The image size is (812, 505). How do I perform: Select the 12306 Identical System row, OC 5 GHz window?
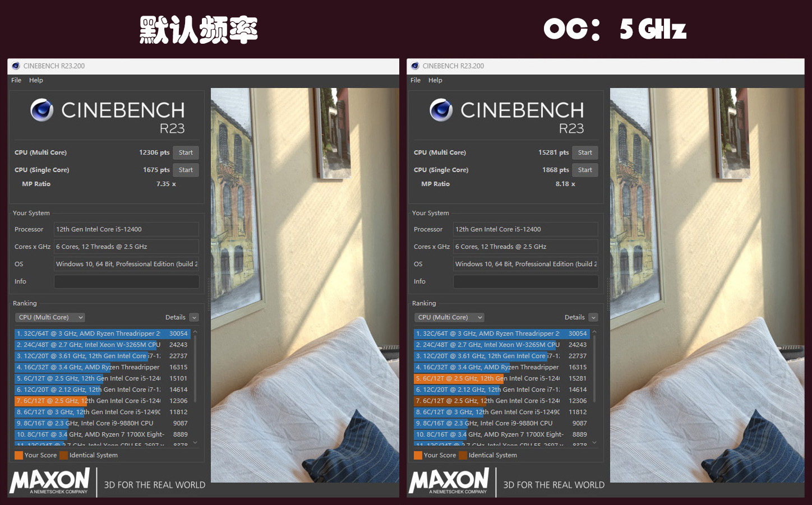(x=502, y=401)
